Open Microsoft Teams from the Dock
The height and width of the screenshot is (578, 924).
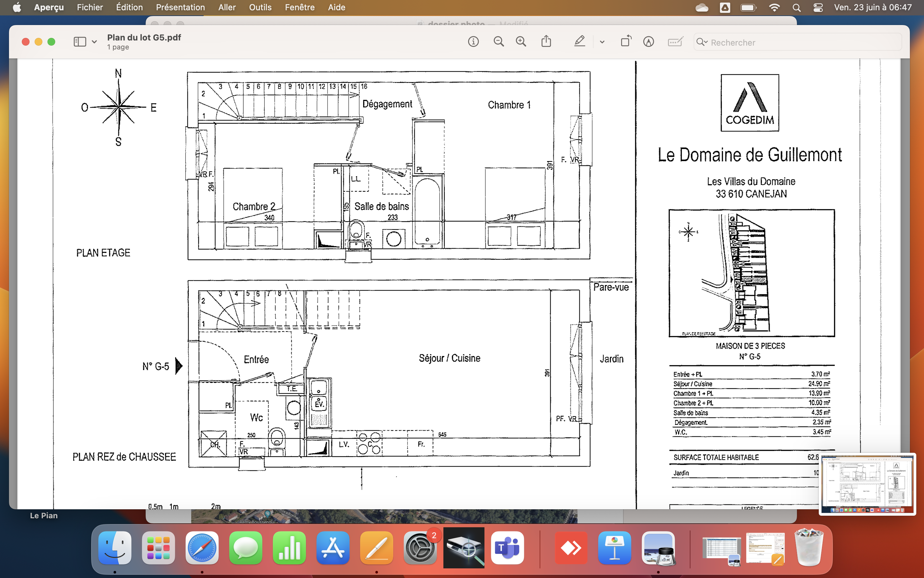pyautogui.click(x=508, y=548)
